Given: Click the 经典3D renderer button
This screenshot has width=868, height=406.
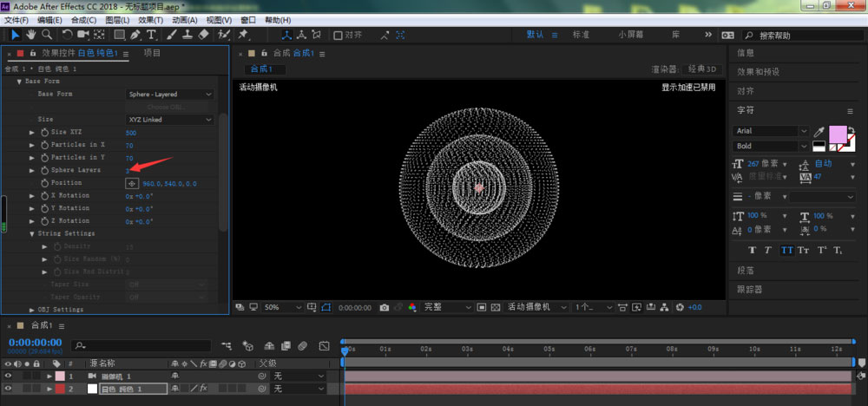Looking at the screenshot, I should [x=701, y=69].
